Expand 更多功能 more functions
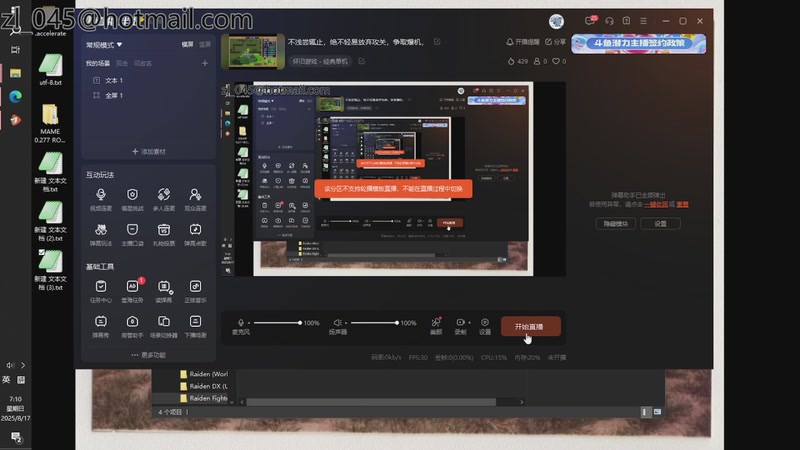This screenshot has width=800, height=450. click(148, 355)
